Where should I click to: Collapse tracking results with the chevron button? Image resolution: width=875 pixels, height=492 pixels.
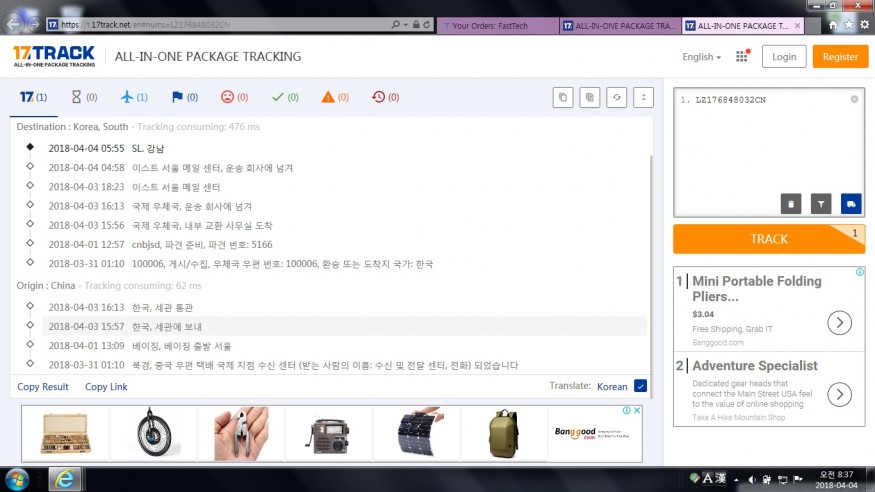tap(645, 97)
